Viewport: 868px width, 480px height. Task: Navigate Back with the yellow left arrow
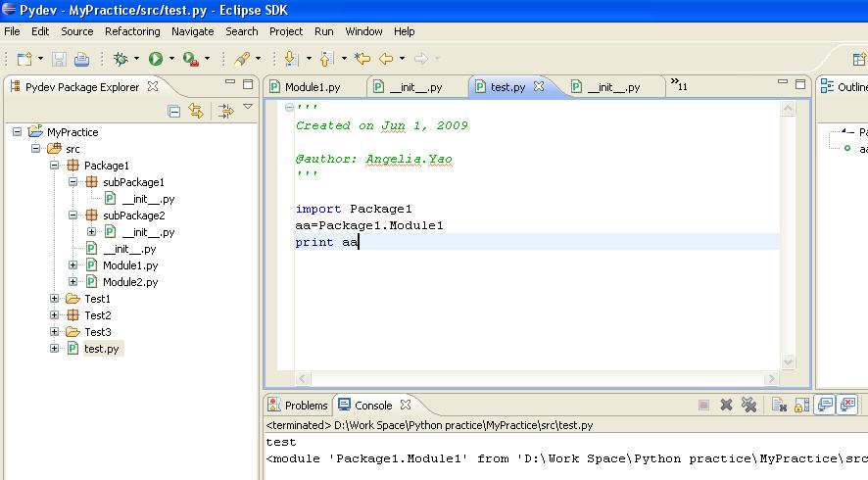386,59
